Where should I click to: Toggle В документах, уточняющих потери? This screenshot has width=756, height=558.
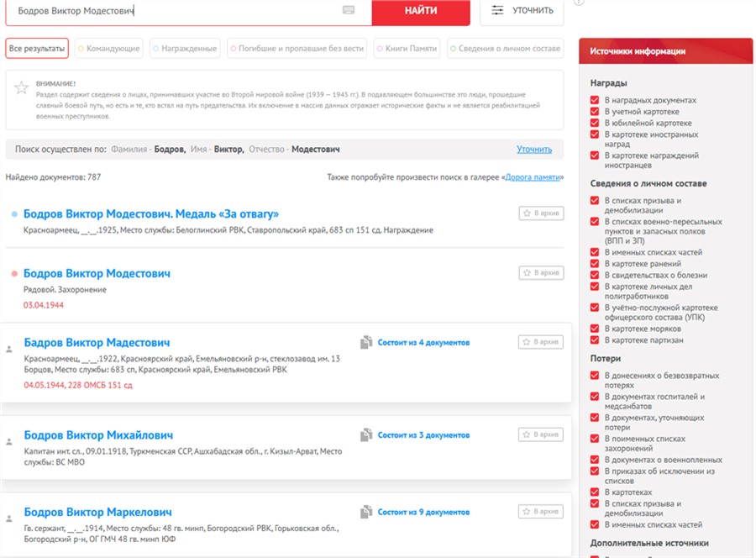coord(595,418)
